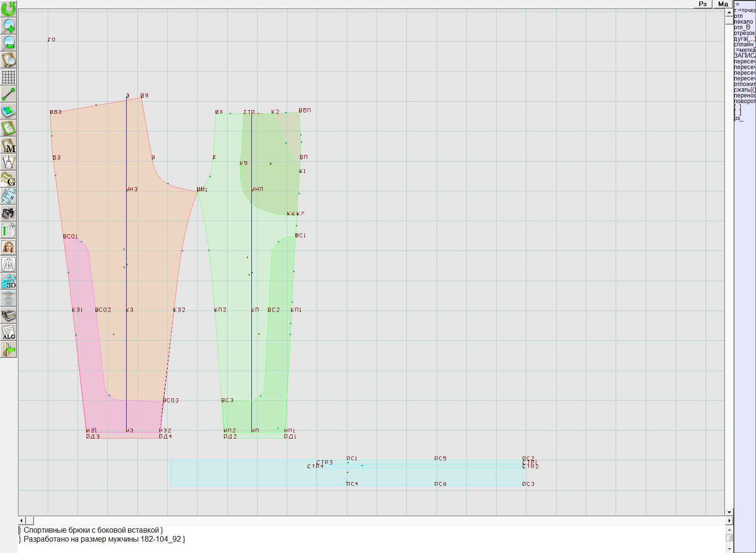Screen dimensions: 756x553
Task: Click the horizontal scrollbar left arrow
Action: (x=22, y=520)
